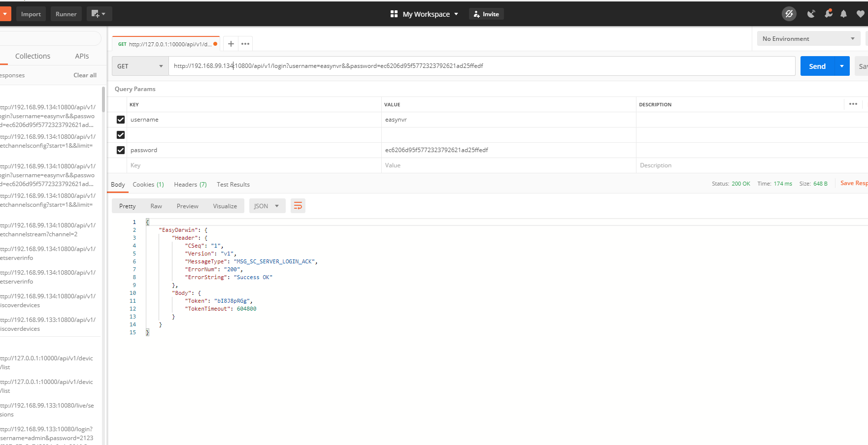Image resolution: width=868 pixels, height=445 pixels.
Task: Click Save Response link
Action: [854, 183]
